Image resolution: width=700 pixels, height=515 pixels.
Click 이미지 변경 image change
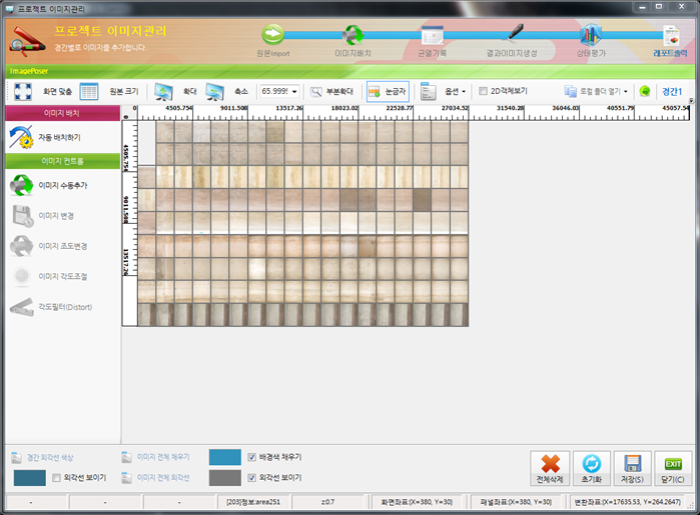click(42, 216)
